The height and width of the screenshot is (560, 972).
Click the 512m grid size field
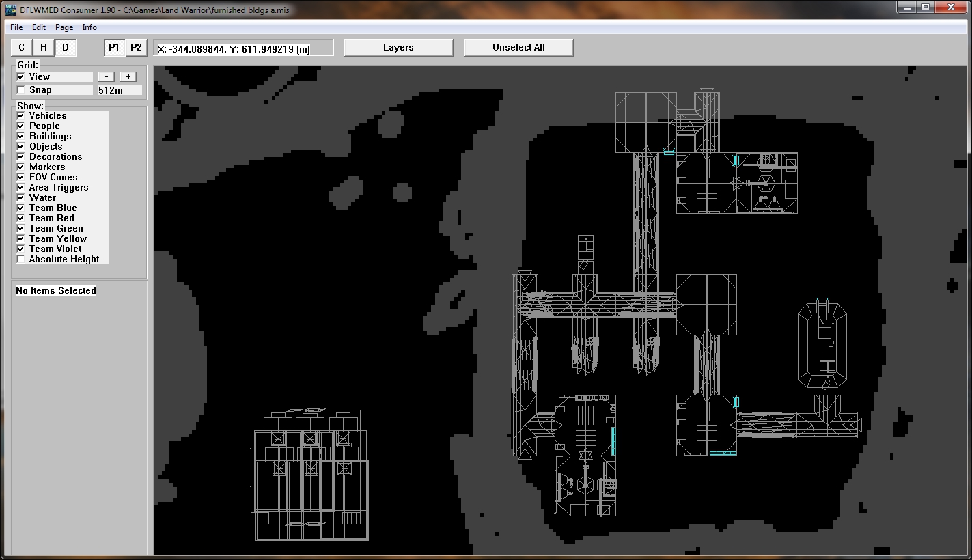click(x=120, y=90)
